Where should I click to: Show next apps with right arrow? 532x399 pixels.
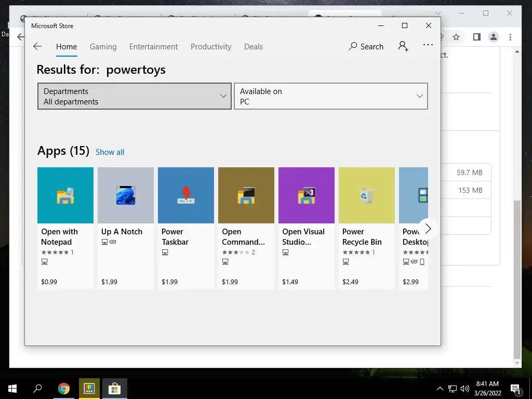(428, 229)
